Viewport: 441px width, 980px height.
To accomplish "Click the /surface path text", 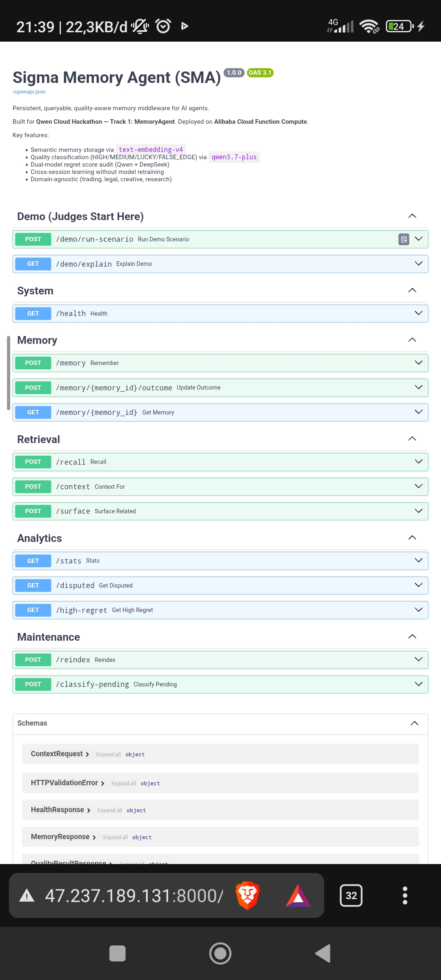I will (x=73, y=511).
